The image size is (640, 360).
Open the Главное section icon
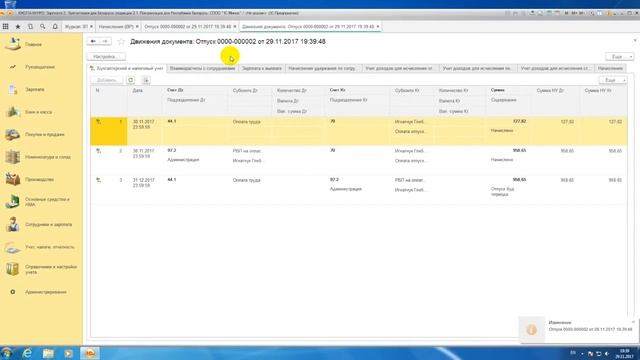(x=13, y=44)
